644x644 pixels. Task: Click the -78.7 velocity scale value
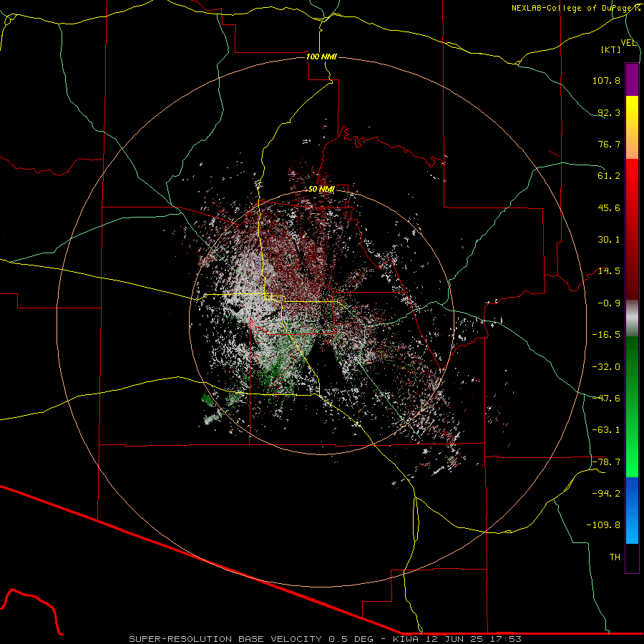coord(606,462)
